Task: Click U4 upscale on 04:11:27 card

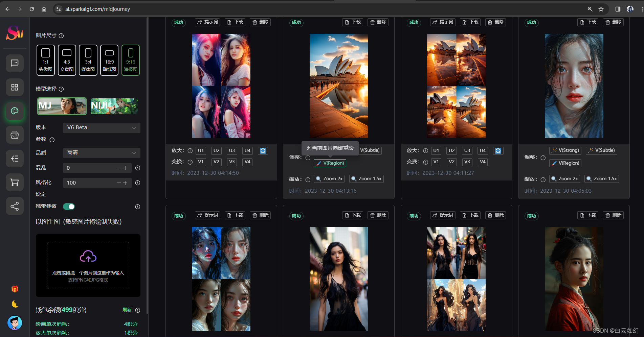Action: tap(483, 151)
